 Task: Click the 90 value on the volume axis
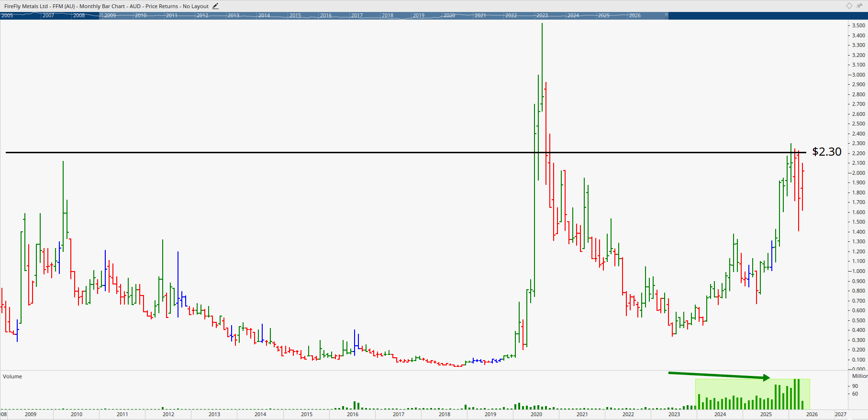[x=855, y=386]
